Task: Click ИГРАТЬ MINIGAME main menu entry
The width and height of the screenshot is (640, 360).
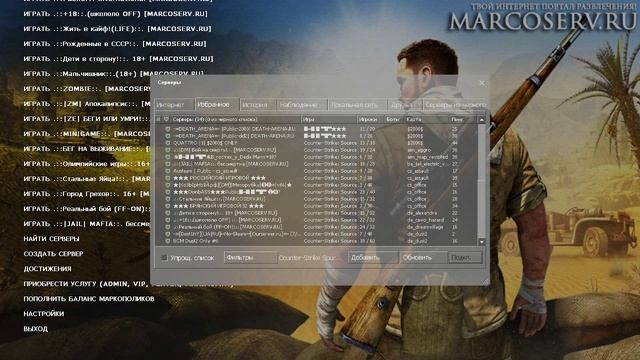Action: (87, 134)
